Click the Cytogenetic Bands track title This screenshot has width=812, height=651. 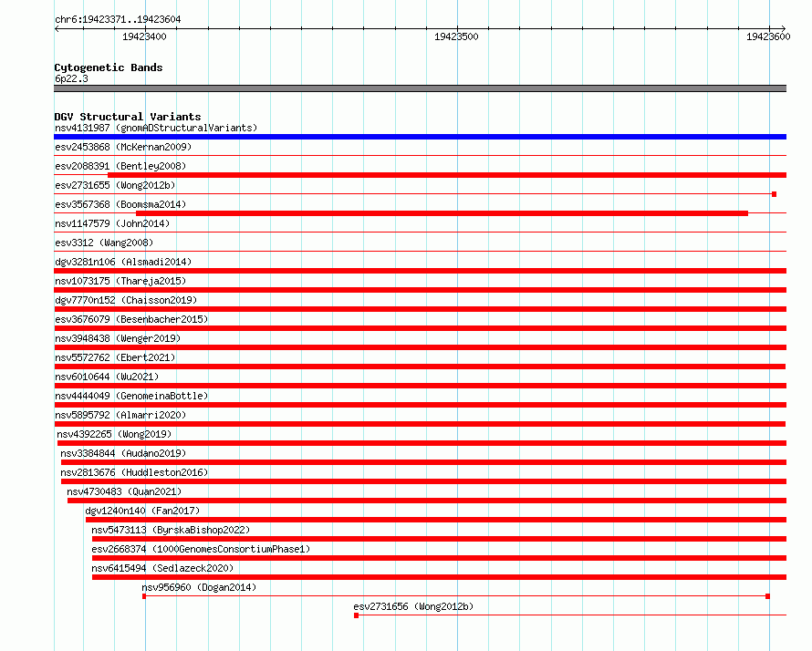(109, 67)
